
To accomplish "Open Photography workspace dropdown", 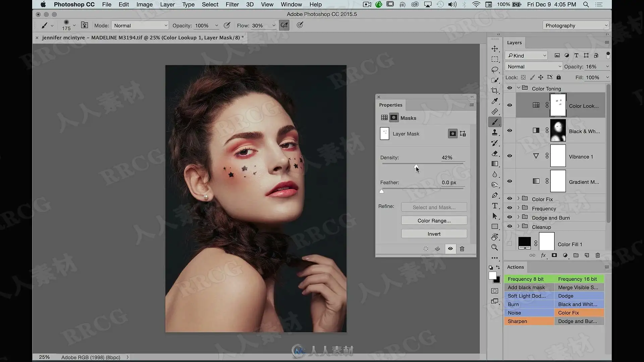I will coord(576,25).
